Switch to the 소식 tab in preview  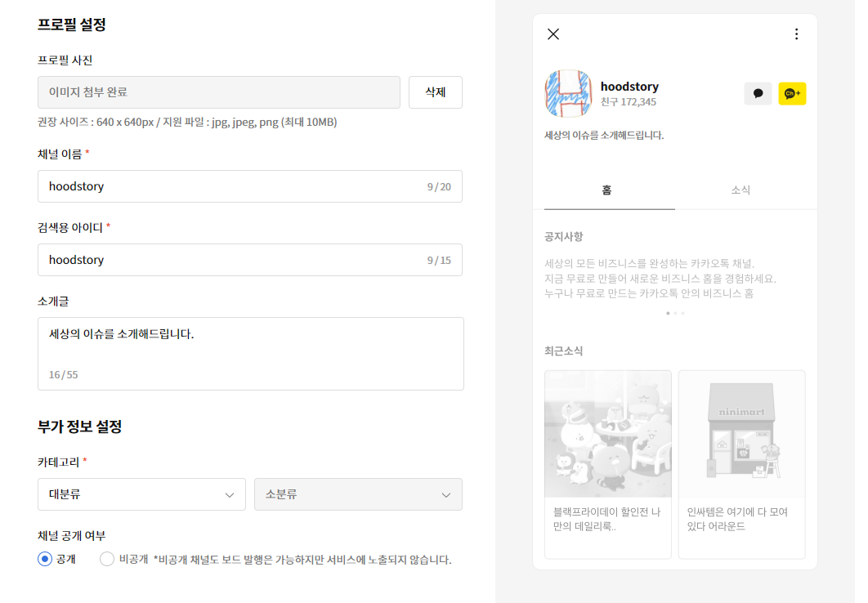[740, 190]
